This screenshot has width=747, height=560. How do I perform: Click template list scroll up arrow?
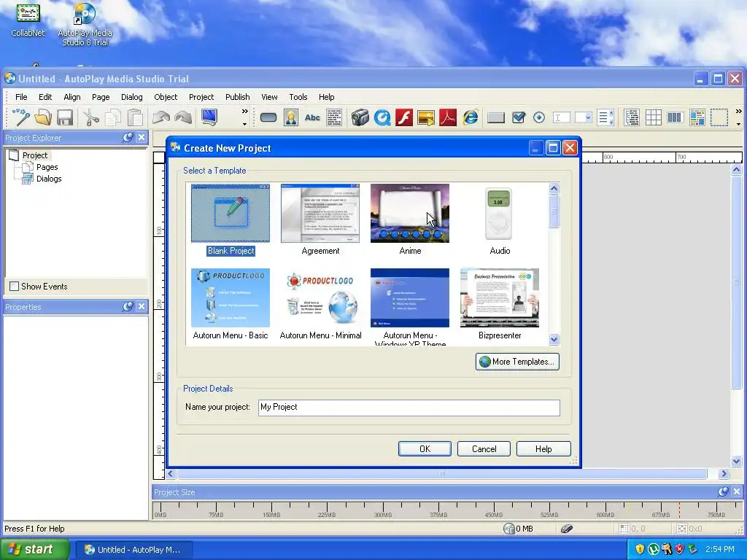pyautogui.click(x=554, y=189)
